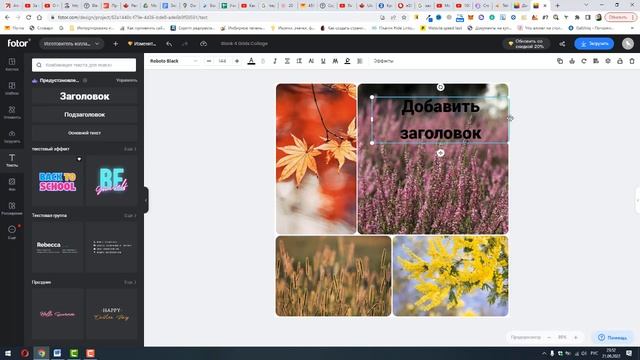Click the 'Управлять' link
640x360 pixels.
tap(127, 80)
